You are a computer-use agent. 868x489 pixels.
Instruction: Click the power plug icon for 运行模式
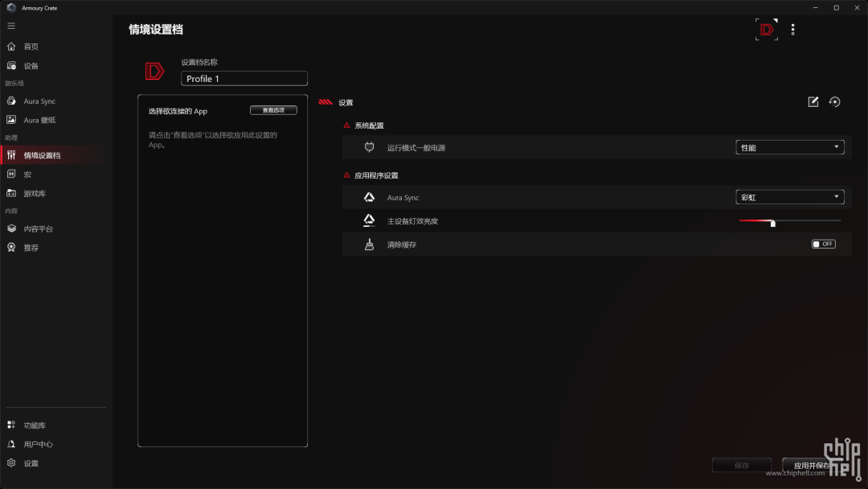369,147
